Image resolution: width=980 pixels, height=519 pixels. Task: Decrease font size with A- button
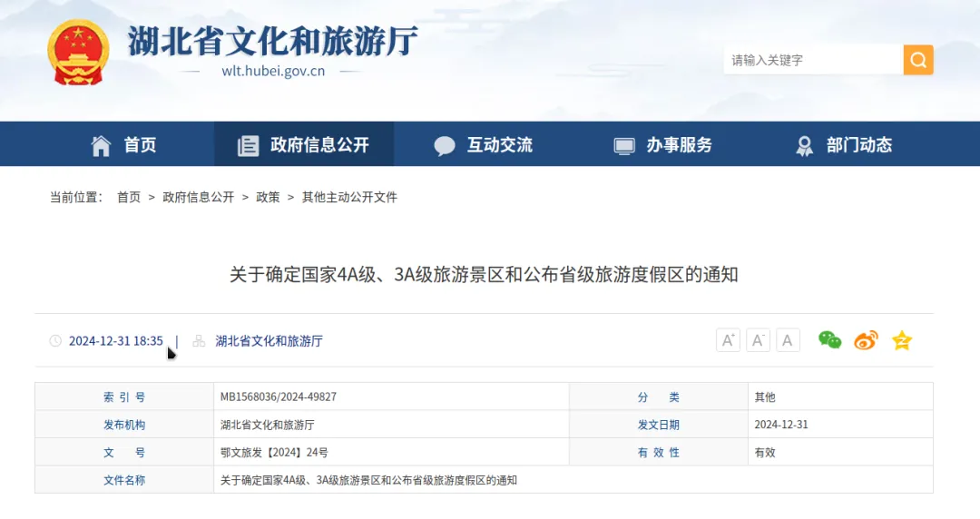tap(758, 340)
